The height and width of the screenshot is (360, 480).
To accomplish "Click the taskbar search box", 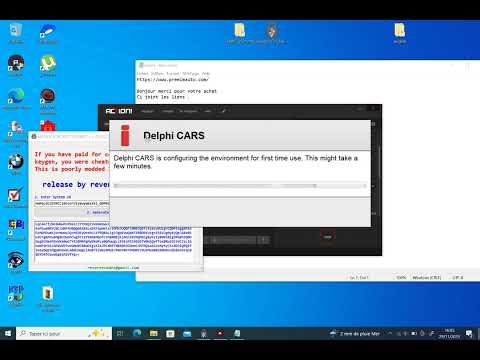I will pyautogui.click(x=64, y=333).
